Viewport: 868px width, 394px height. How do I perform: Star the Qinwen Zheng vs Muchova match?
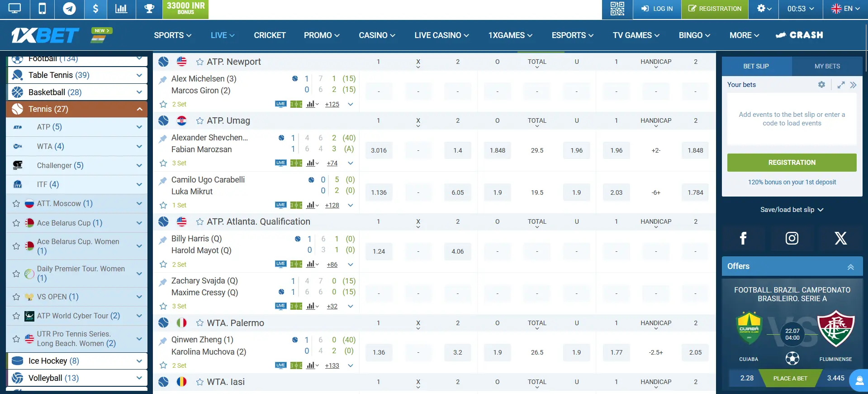click(x=163, y=365)
